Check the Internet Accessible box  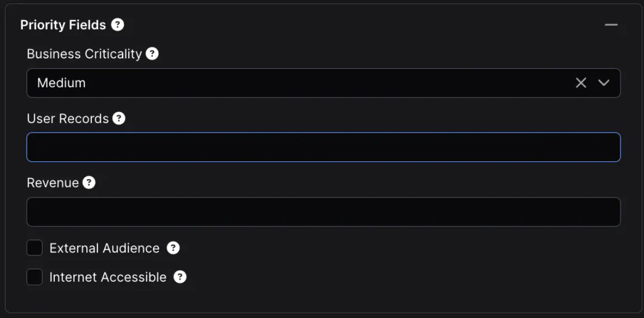(35, 277)
